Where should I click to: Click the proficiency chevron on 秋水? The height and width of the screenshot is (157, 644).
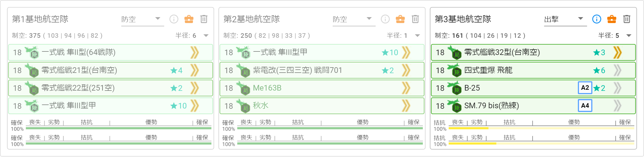[x=406, y=106]
